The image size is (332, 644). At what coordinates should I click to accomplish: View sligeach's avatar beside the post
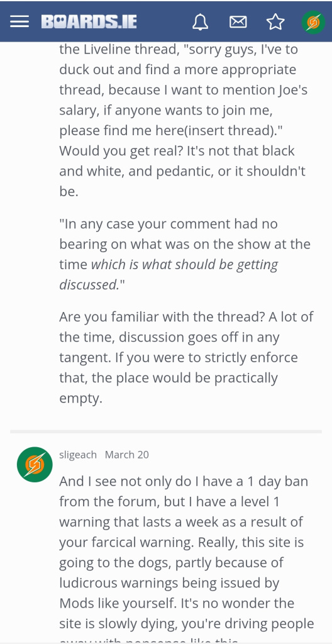tap(35, 464)
